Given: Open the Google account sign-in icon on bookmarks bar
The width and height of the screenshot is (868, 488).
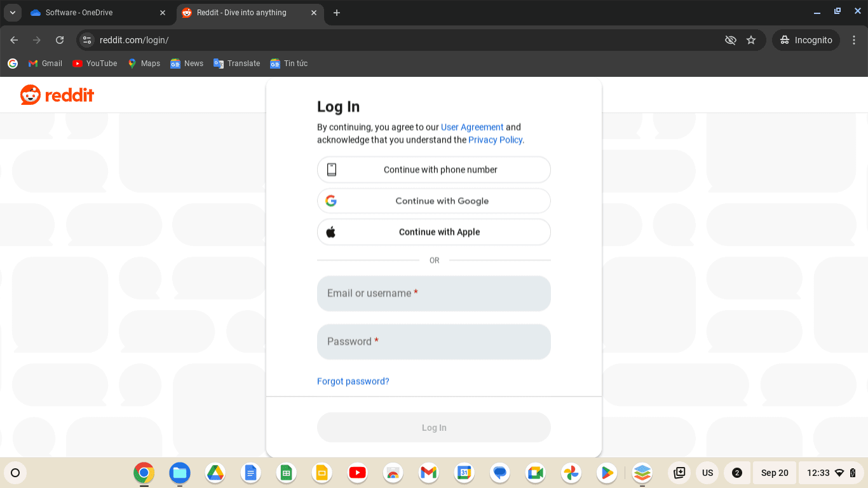Looking at the screenshot, I should click(x=12, y=64).
